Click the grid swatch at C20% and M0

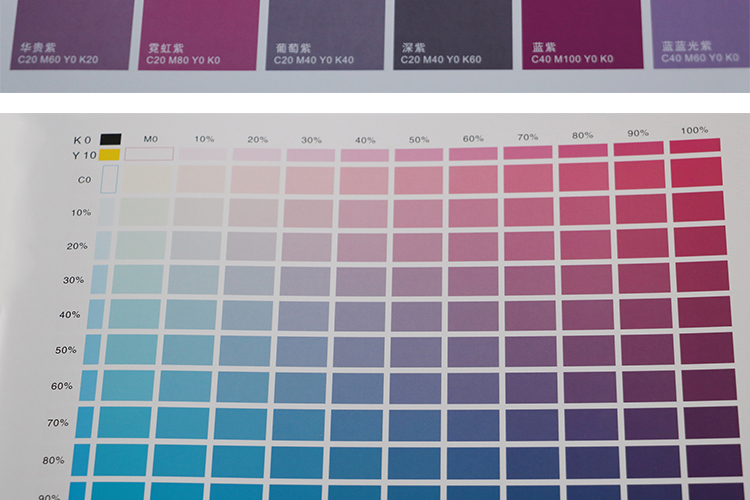pos(141,245)
